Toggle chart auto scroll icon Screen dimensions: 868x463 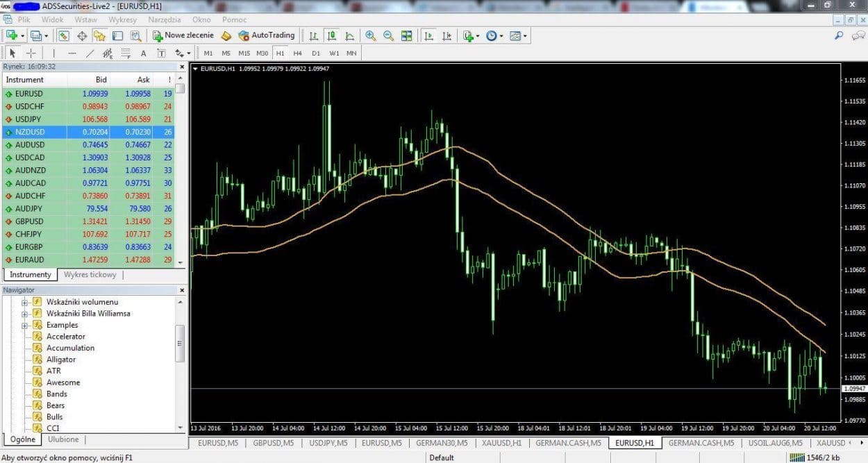429,35
